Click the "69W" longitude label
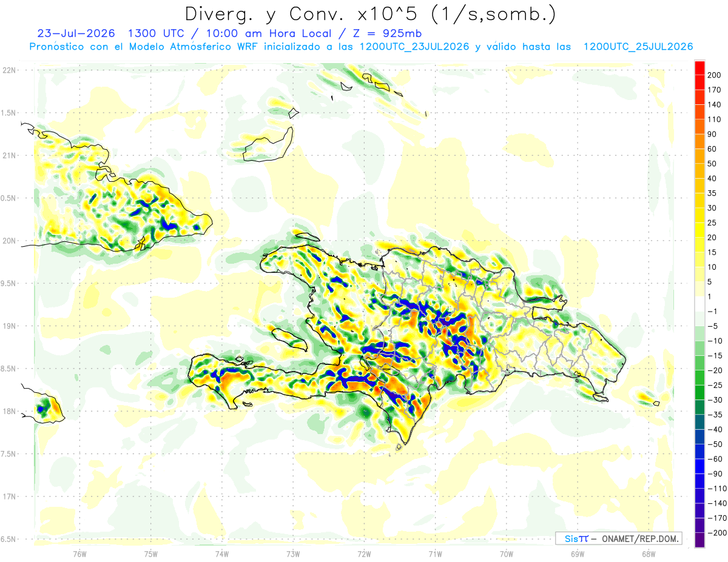This screenshot has width=728, height=562. [577, 554]
